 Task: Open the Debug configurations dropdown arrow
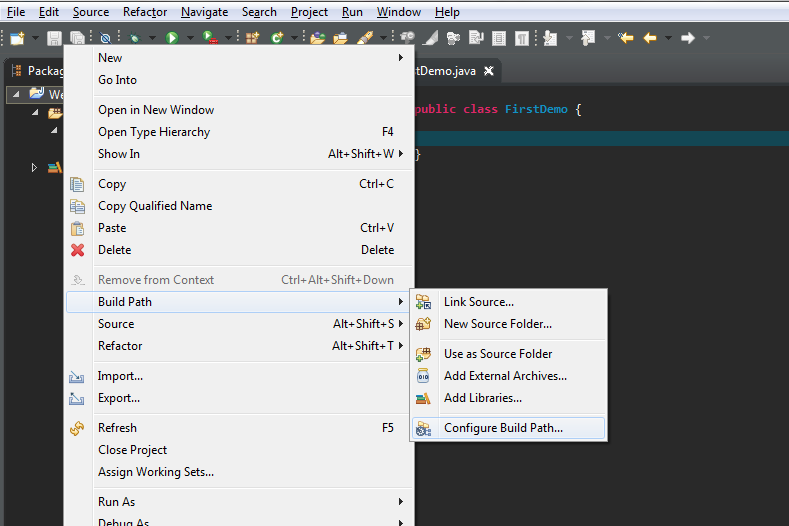point(152,38)
